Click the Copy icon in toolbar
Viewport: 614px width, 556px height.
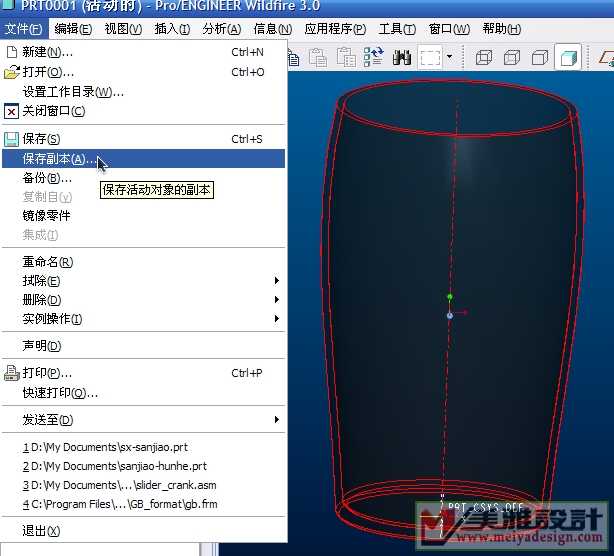[294, 59]
